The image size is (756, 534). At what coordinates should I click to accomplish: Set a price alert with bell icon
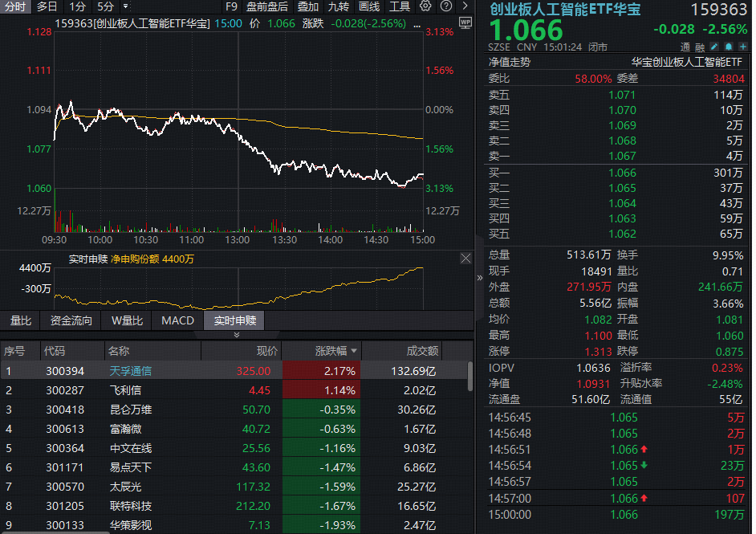click(727, 46)
